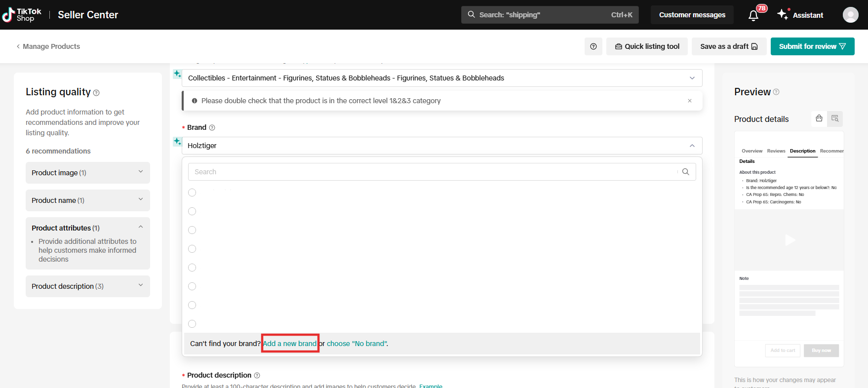
Task: Select the third brand radio option
Action: tap(192, 230)
